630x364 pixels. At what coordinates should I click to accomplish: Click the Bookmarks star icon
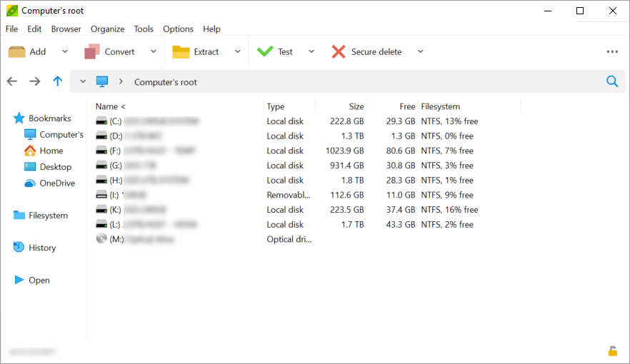19,118
